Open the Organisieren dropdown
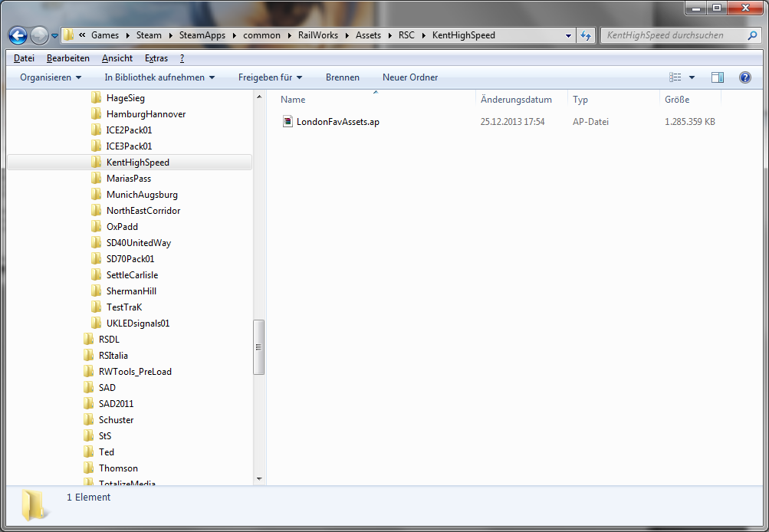 51,77
